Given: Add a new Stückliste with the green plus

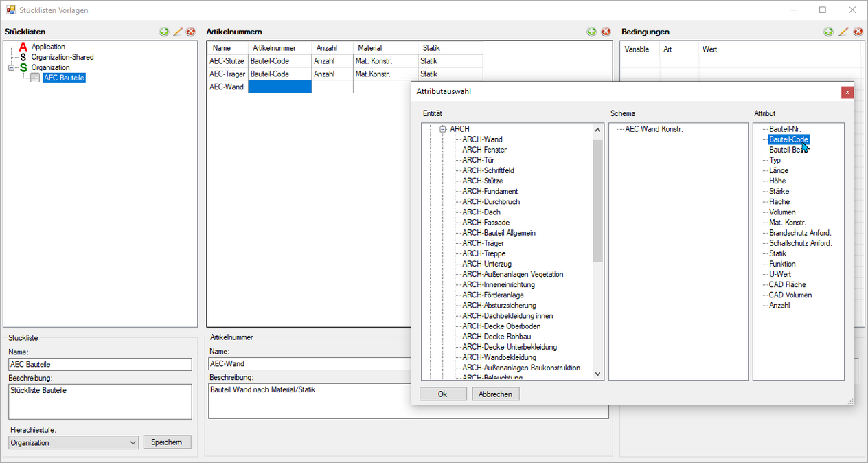Looking at the screenshot, I should (164, 32).
